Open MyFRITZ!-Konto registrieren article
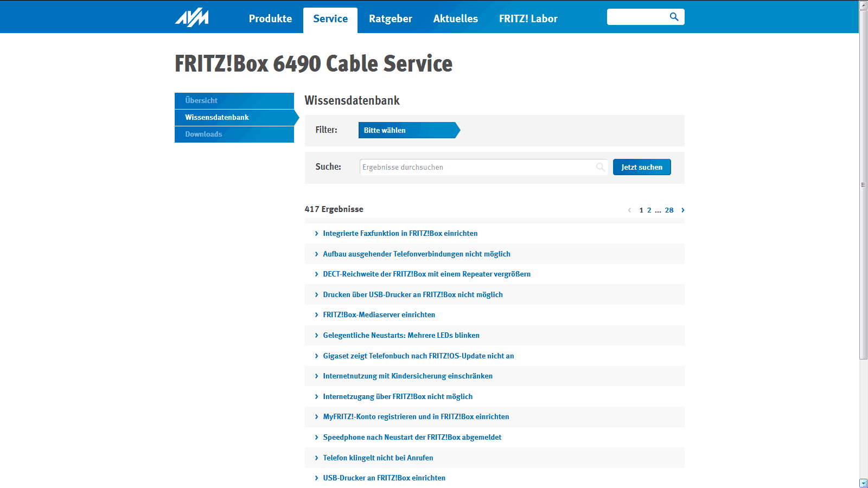The width and height of the screenshot is (868, 488). 416,417
